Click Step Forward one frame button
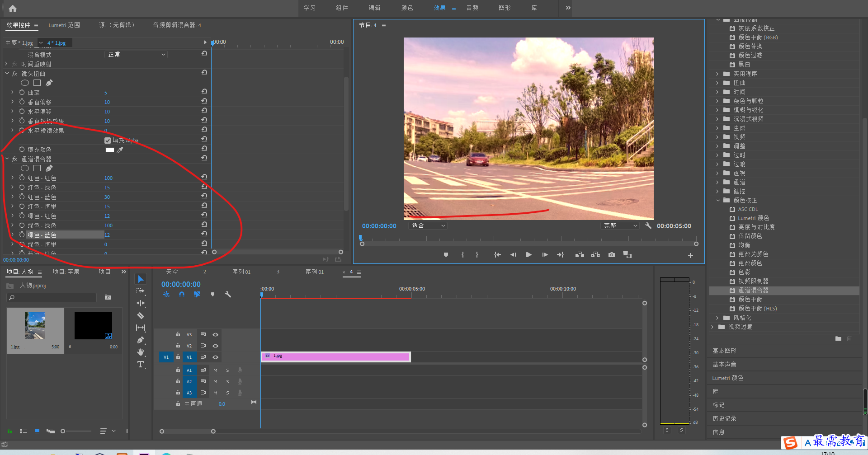This screenshot has height=455, width=868. point(545,255)
